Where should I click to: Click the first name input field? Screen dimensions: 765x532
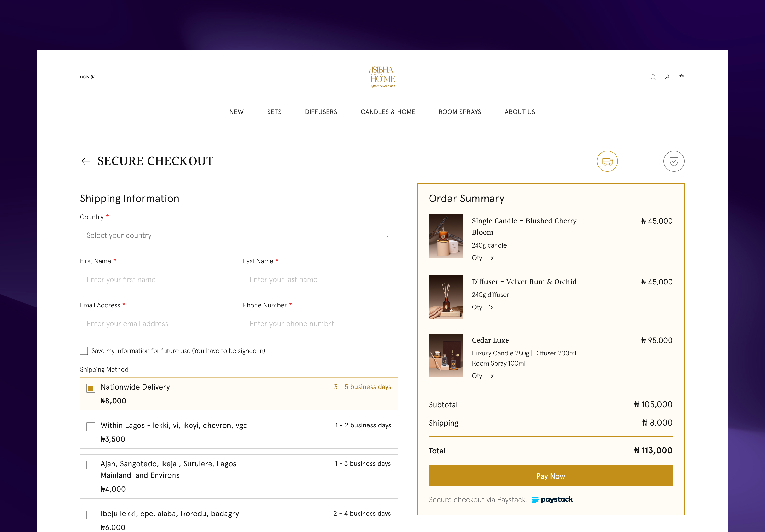(157, 279)
